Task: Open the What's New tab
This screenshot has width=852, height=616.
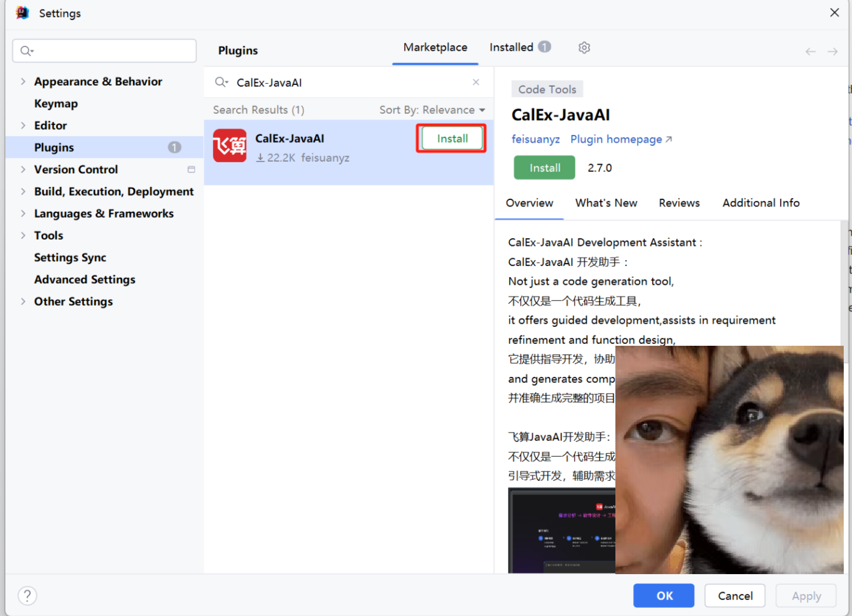Action: tap(606, 203)
